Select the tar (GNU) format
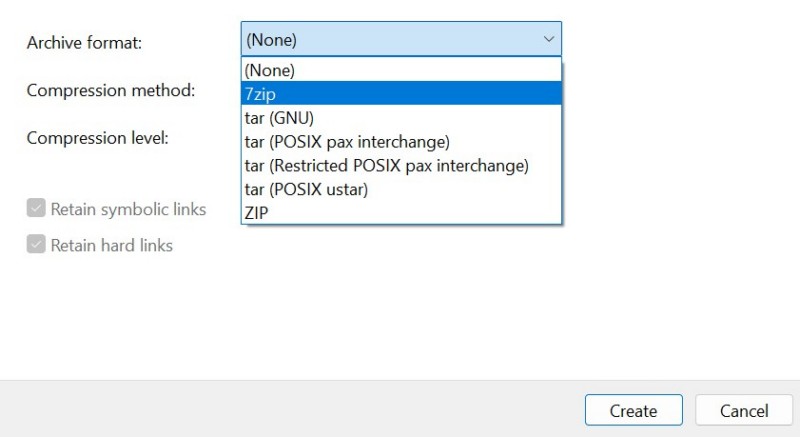Image resolution: width=800 pixels, height=437 pixels. pyautogui.click(x=400, y=117)
